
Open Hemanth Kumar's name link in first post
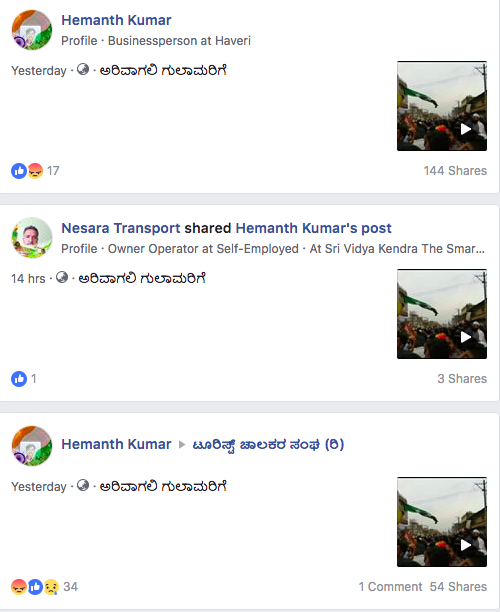(116, 20)
